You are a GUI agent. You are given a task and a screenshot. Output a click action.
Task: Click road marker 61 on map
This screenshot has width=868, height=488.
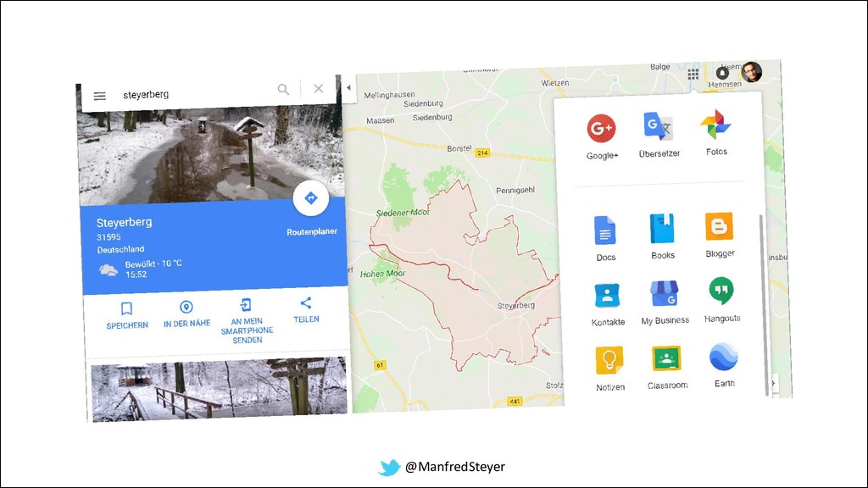(x=380, y=365)
